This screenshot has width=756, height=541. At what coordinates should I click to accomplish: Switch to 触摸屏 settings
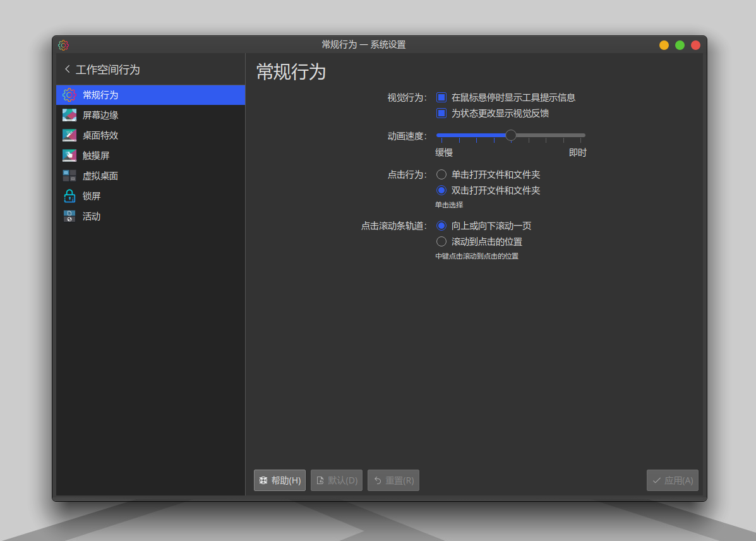(x=151, y=156)
